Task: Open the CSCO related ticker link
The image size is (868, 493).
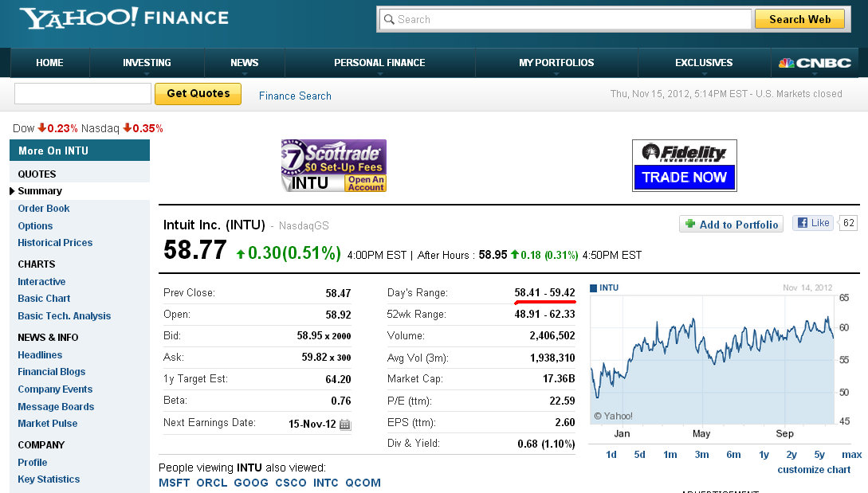Action: pyautogui.click(x=291, y=483)
